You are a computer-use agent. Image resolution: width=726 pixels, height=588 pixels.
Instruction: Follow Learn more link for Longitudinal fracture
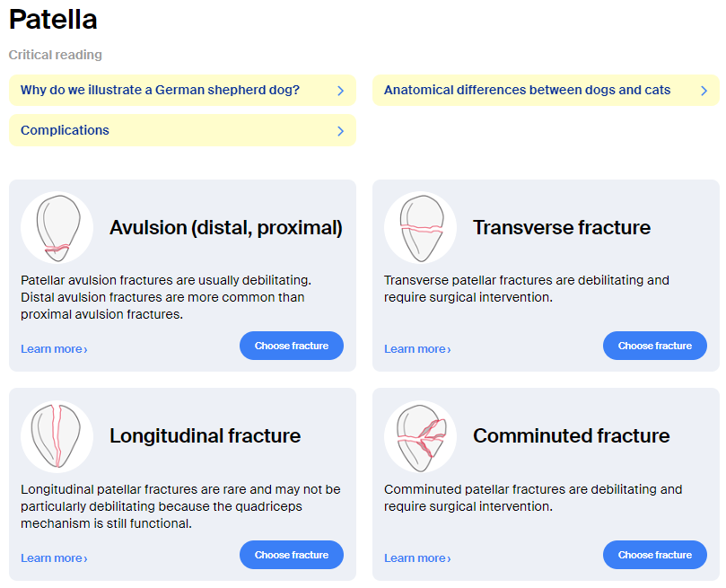coord(54,558)
